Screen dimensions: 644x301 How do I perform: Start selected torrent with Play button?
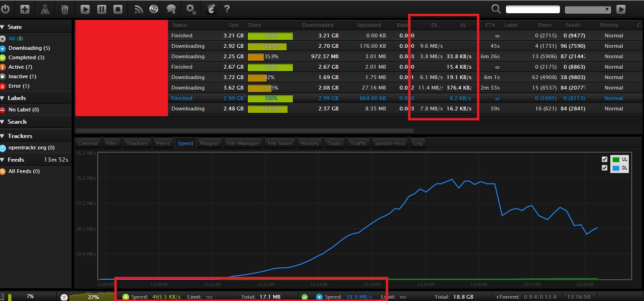click(85, 9)
